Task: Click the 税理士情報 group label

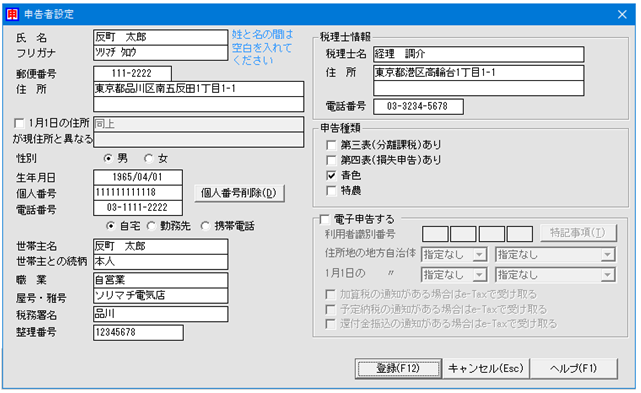Action: coord(345,37)
